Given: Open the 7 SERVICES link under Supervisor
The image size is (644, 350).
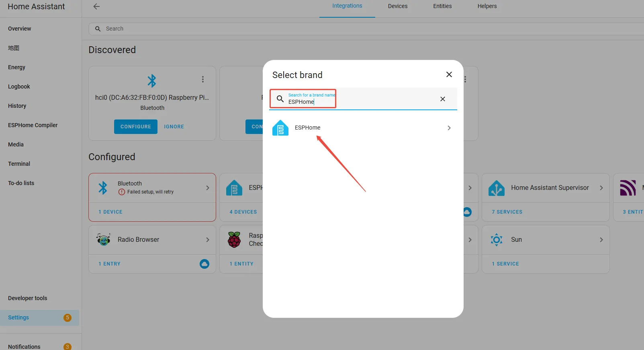Looking at the screenshot, I should coord(507,212).
